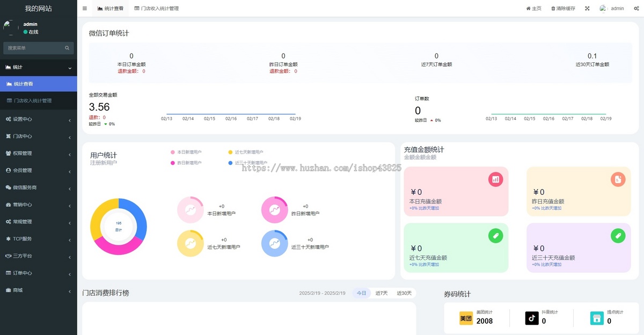The width and height of the screenshot is (644, 335).
Task: Click the magenta circle icon for 昨日新增用户
Action: coord(274,210)
